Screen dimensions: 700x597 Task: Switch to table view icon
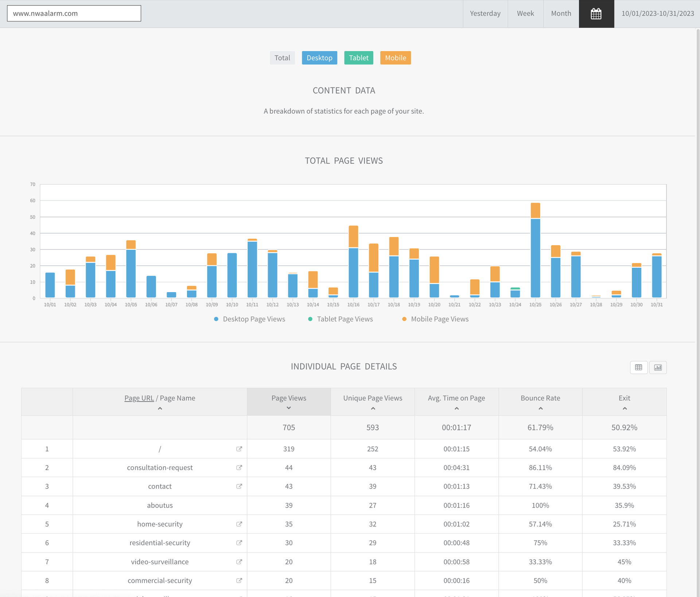tap(638, 367)
